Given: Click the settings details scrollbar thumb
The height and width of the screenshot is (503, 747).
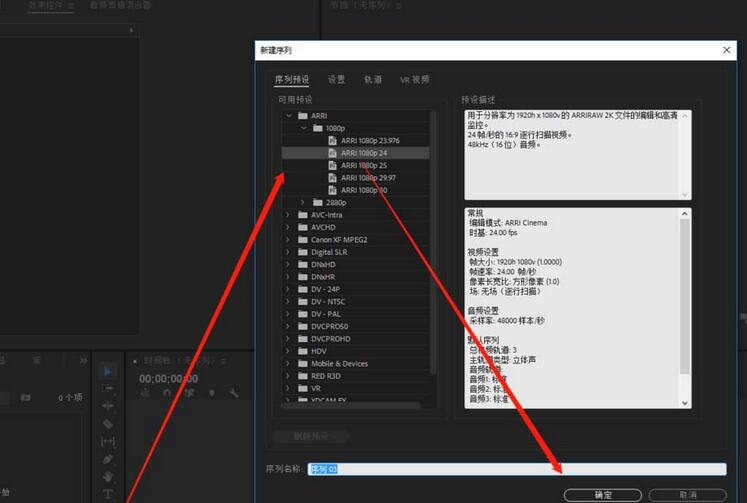Looking at the screenshot, I should [x=685, y=296].
